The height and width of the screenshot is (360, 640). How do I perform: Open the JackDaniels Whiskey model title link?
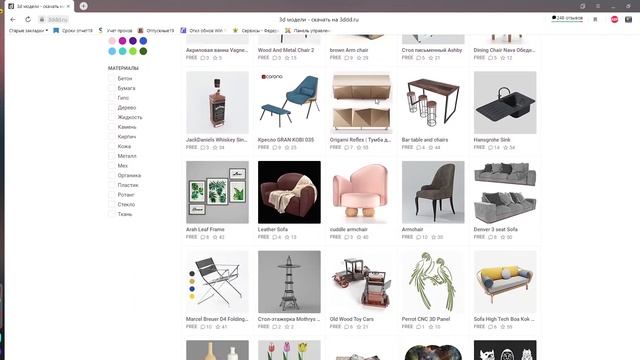(x=216, y=140)
